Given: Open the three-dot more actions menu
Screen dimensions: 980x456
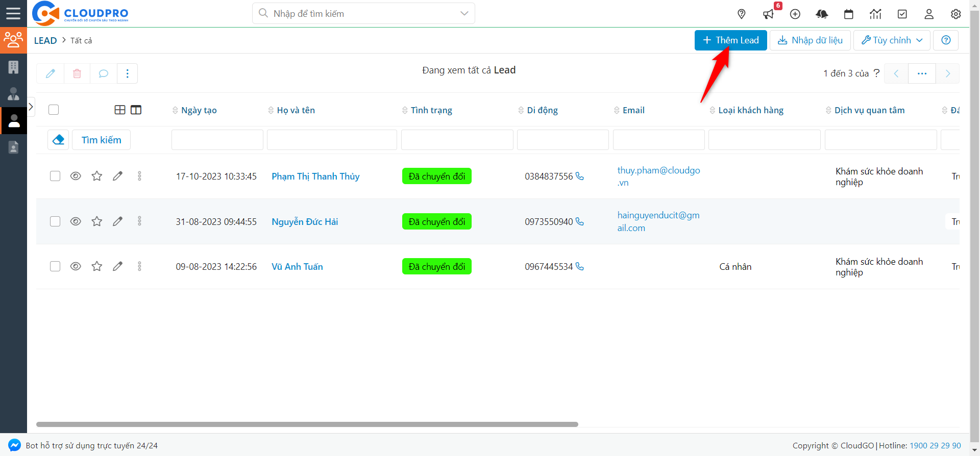Looking at the screenshot, I should coord(128,73).
